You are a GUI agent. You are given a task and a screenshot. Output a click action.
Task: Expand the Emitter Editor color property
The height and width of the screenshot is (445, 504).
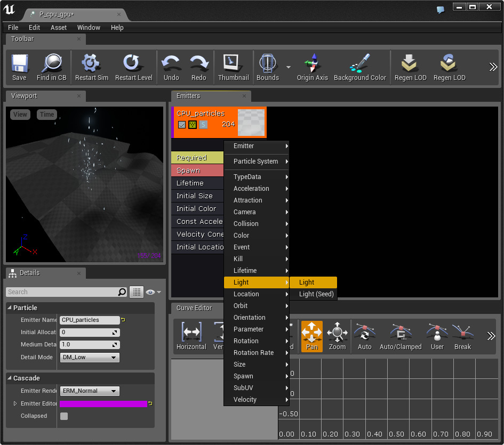click(x=15, y=404)
